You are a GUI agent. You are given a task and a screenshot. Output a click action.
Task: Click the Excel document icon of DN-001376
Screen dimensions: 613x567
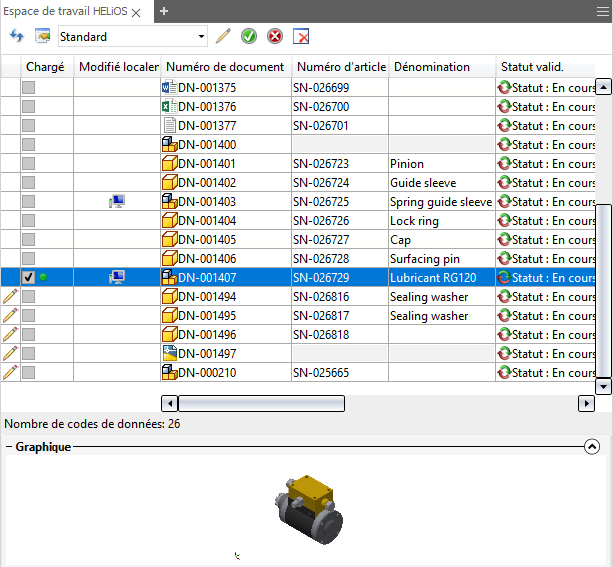click(x=169, y=106)
